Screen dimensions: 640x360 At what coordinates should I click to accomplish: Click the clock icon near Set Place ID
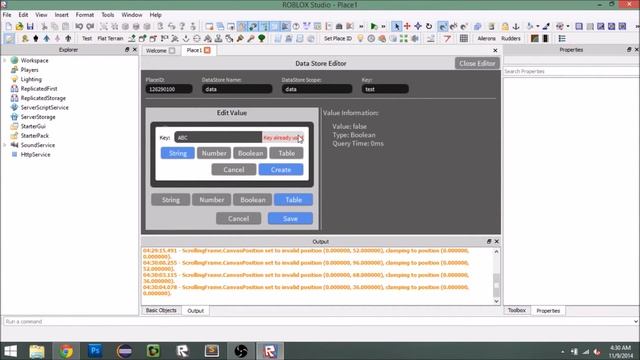(x=371, y=38)
